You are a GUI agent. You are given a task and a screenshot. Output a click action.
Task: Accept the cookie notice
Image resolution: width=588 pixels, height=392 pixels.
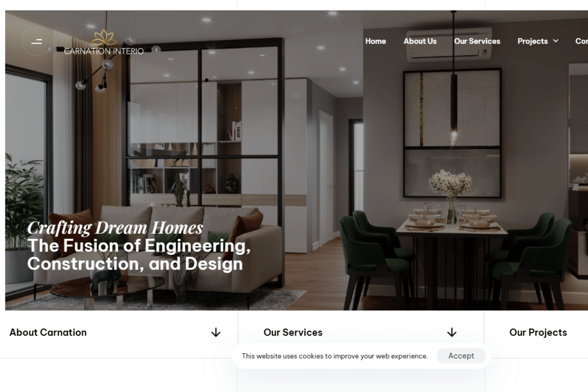coord(461,356)
